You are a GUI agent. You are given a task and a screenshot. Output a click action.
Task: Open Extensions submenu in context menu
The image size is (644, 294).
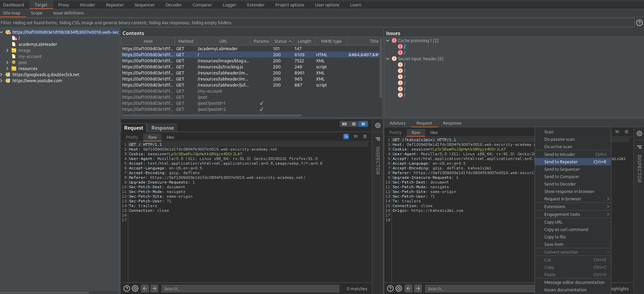(573, 206)
